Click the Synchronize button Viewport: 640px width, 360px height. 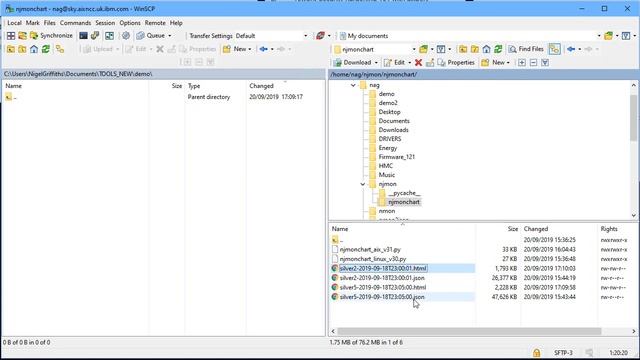[x=51, y=36]
